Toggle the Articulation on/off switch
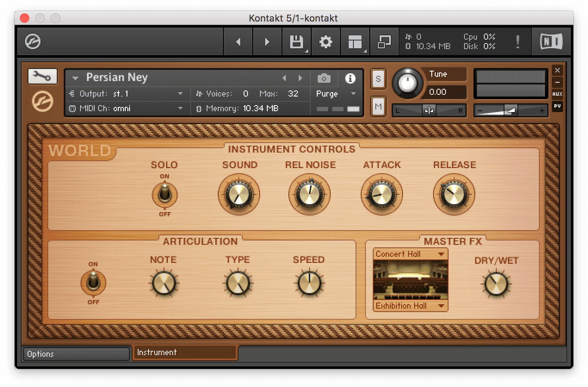This screenshot has height=387, width=588. 93,282
